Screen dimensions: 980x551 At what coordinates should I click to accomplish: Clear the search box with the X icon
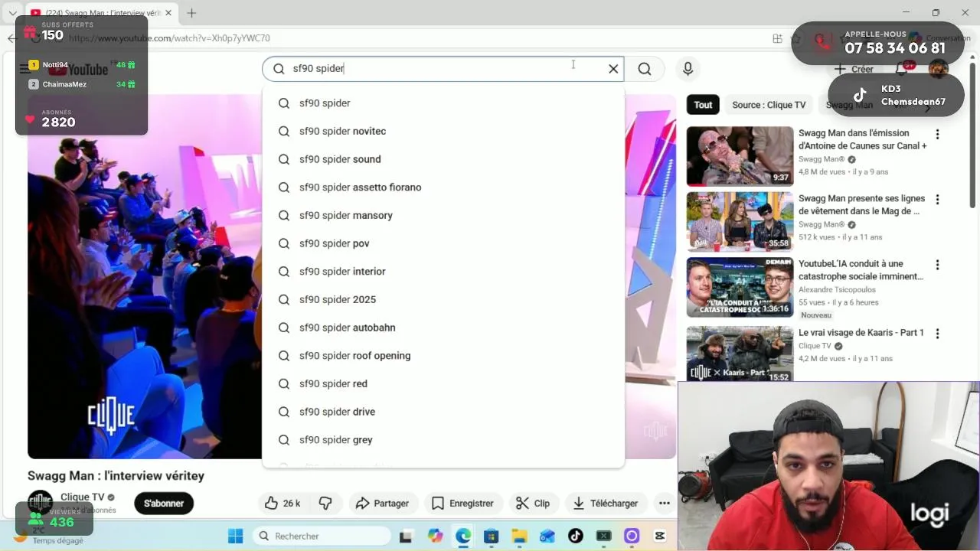pos(613,69)
